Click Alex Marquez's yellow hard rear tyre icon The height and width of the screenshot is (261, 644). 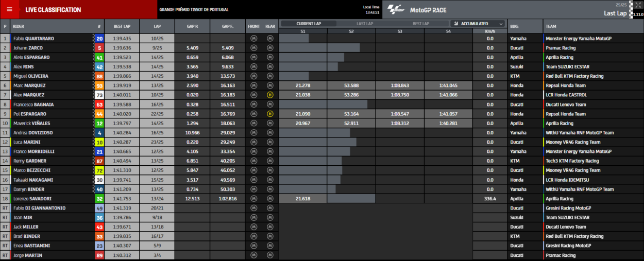(270, 95)
